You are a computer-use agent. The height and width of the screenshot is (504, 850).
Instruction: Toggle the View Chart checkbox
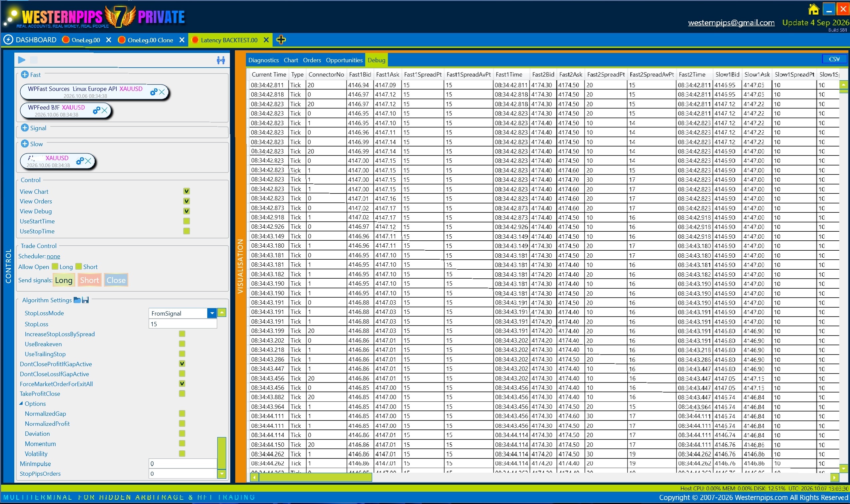coord(187,191)
